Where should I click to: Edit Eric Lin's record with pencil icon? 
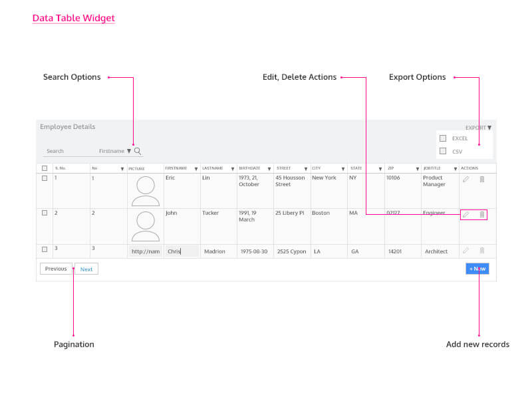(465, 180)
